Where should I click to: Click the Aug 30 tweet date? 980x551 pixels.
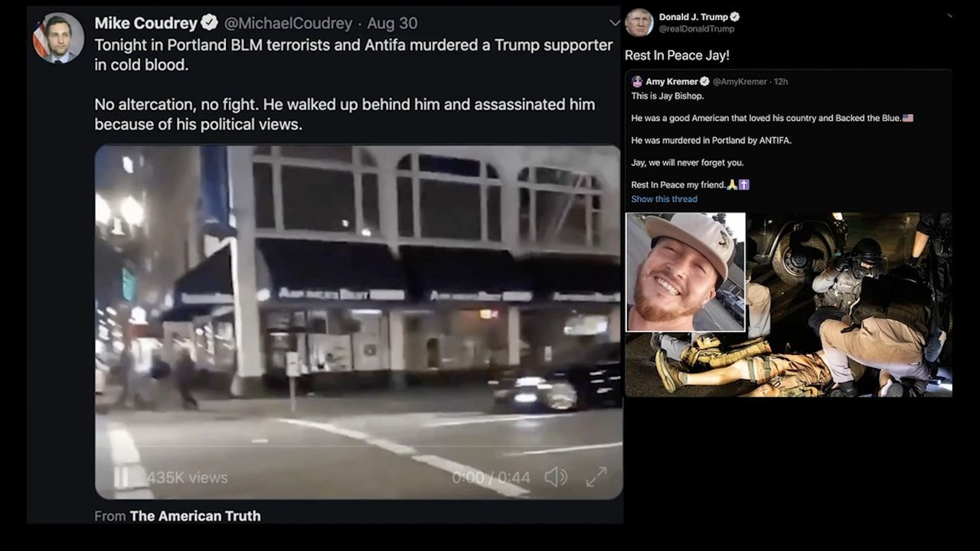(x=392, y=23)
